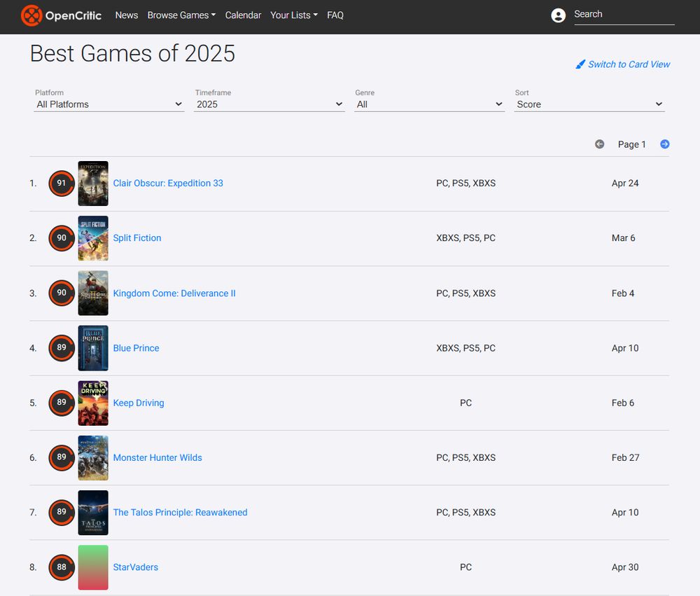700x596 pixels.
Task: Open the Calendar nav item
Action: point(243,15)
